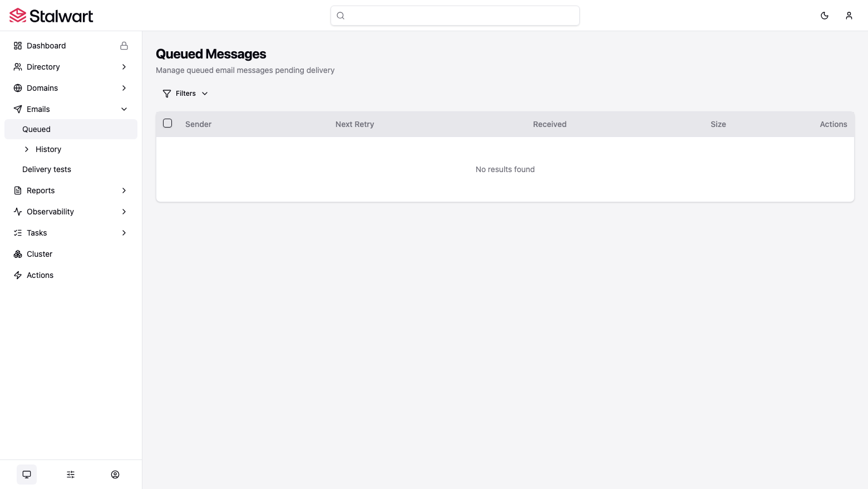Sort by the Size column header

[x=718, y=124]
